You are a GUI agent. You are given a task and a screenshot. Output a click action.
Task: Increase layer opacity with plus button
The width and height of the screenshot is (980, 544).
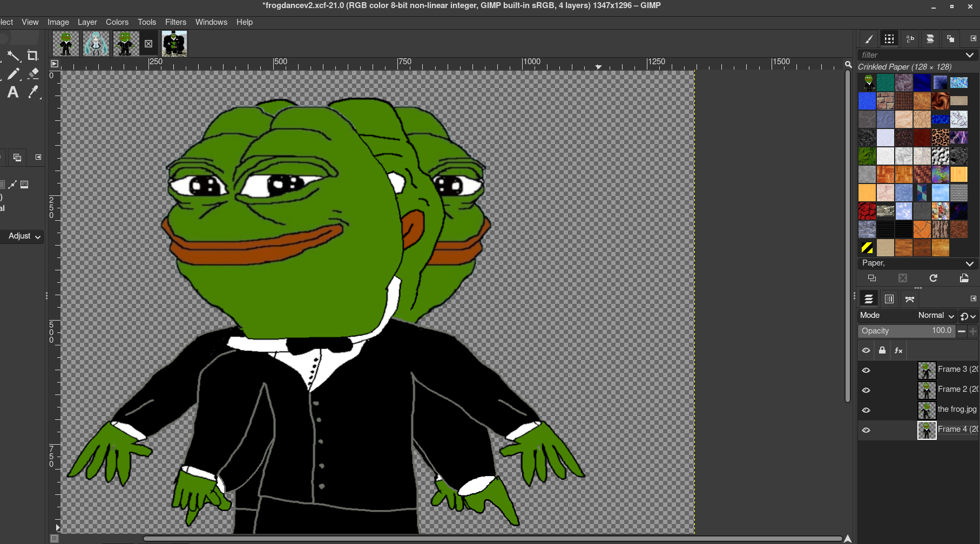973,331
